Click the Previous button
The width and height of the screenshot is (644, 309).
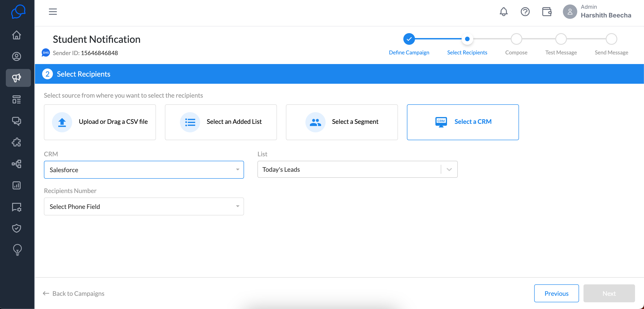coord(557,293)
